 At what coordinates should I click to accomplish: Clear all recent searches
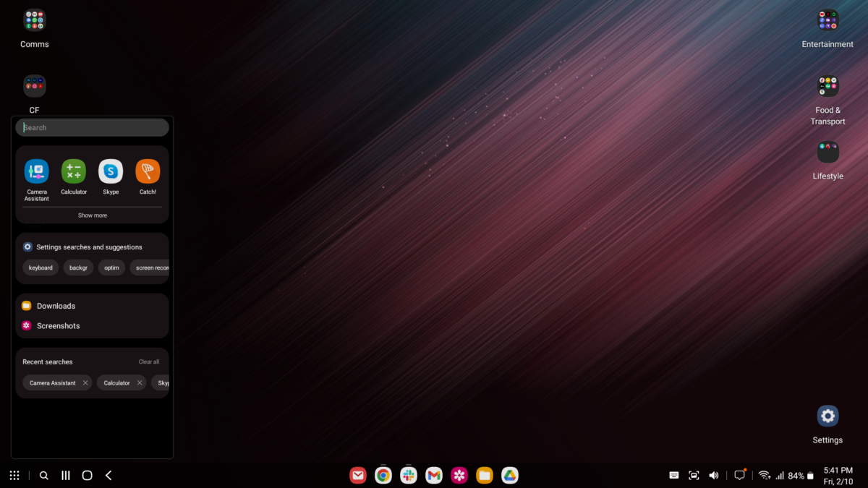[148, 361]
